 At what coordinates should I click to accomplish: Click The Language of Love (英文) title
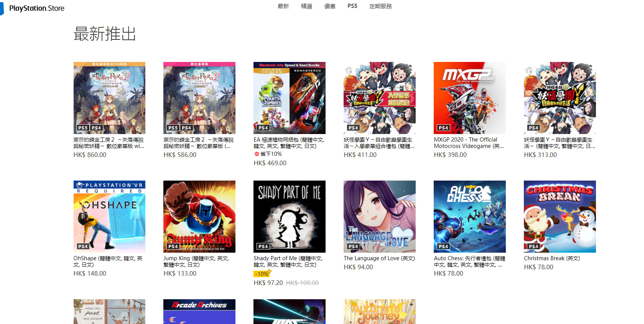click(379, 258)
